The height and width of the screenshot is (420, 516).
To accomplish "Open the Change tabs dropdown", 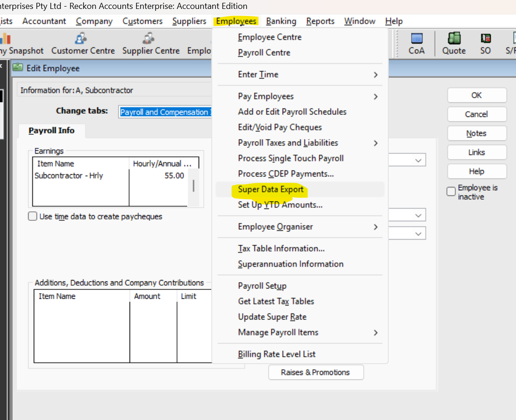I will click(165, 112).
